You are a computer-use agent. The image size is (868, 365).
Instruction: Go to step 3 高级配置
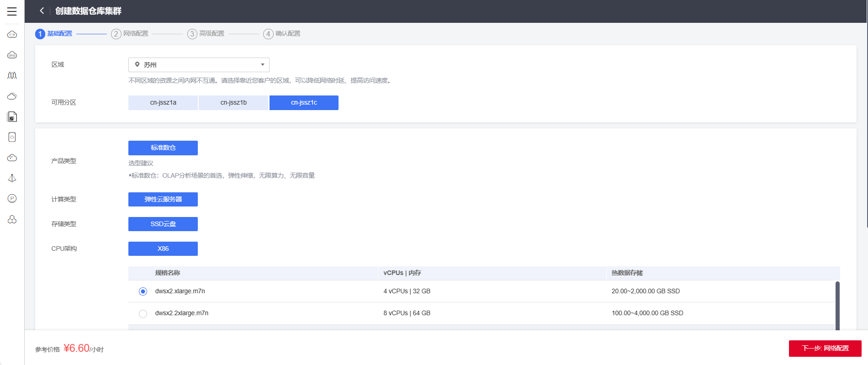[x=206, y=34]
